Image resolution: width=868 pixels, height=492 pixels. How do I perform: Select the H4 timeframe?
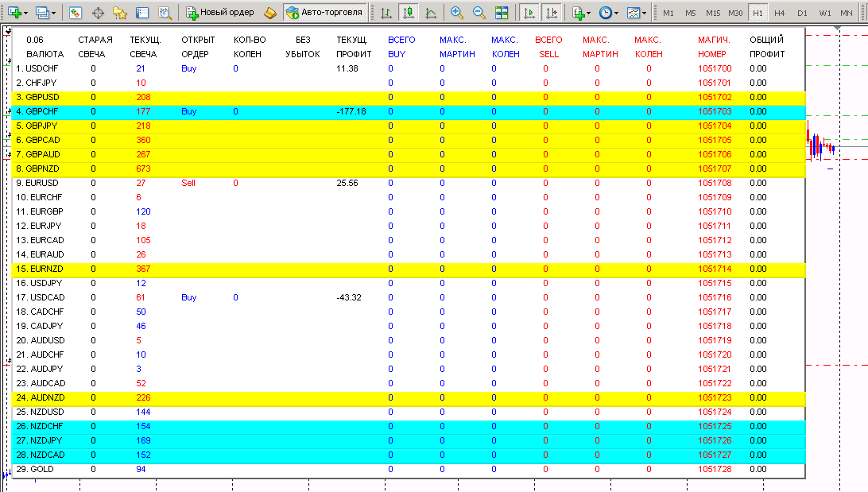pyautogui.click(x=780, y=13)
